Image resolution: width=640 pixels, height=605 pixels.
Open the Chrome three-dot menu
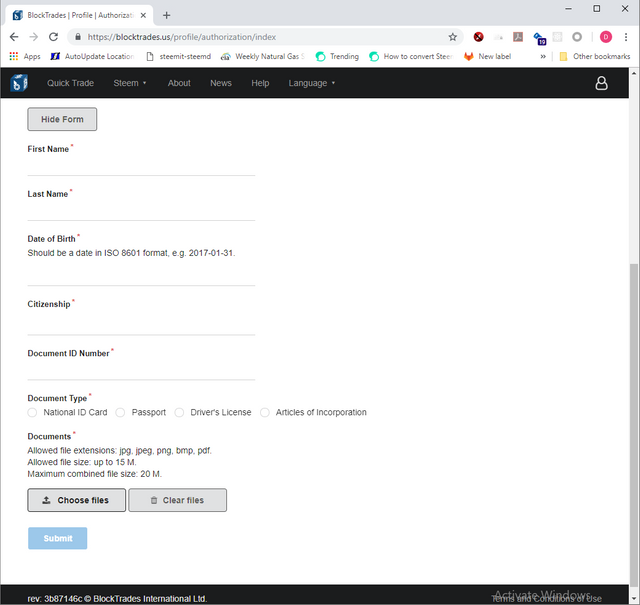[x=626, y=37]
